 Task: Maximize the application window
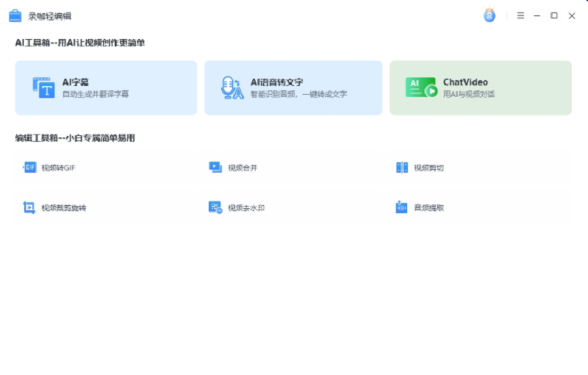click(554, 15)
